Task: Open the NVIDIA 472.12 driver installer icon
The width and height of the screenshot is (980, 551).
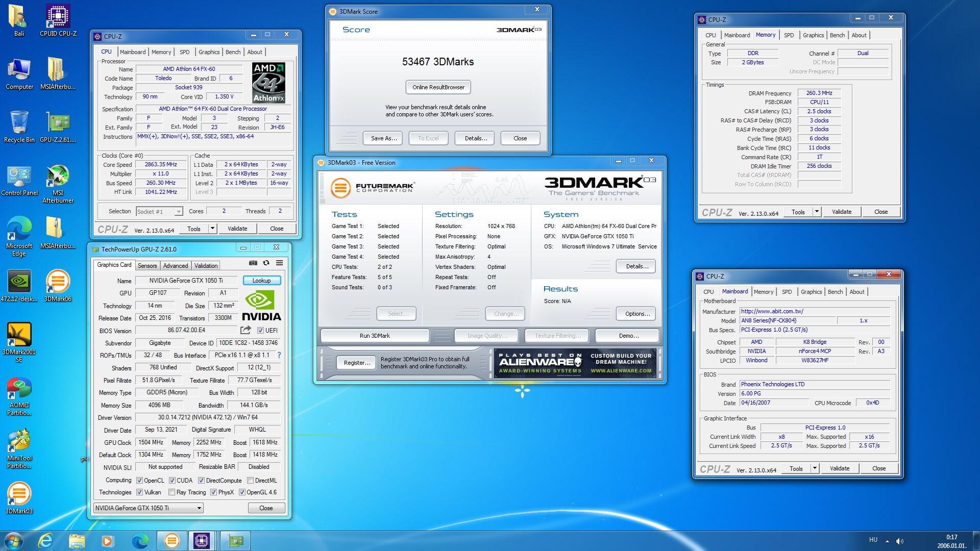Action: [x=19, y=286]
